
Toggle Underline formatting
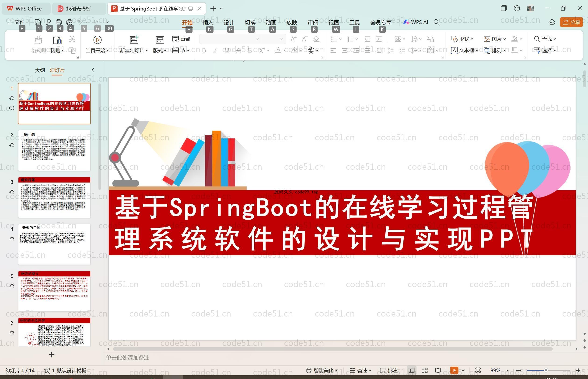click(x=227, y=50)
